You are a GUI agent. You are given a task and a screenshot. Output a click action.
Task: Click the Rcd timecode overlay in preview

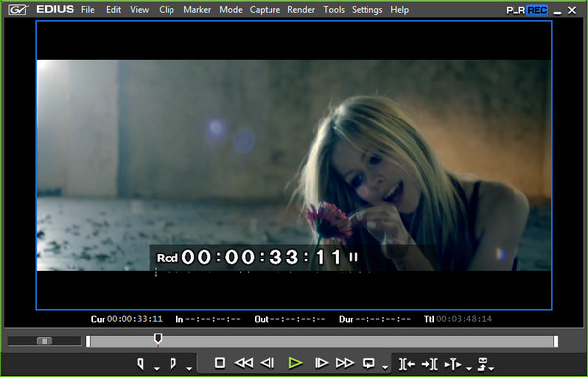pos(257,258)
